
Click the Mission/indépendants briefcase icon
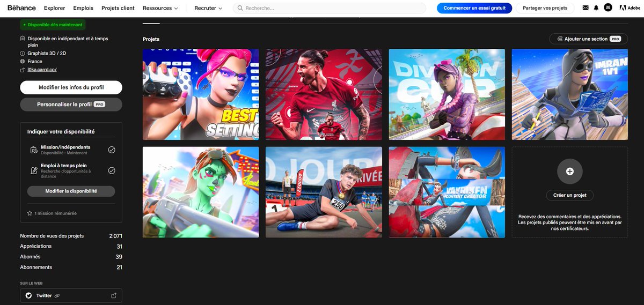[x=34, y=150]
